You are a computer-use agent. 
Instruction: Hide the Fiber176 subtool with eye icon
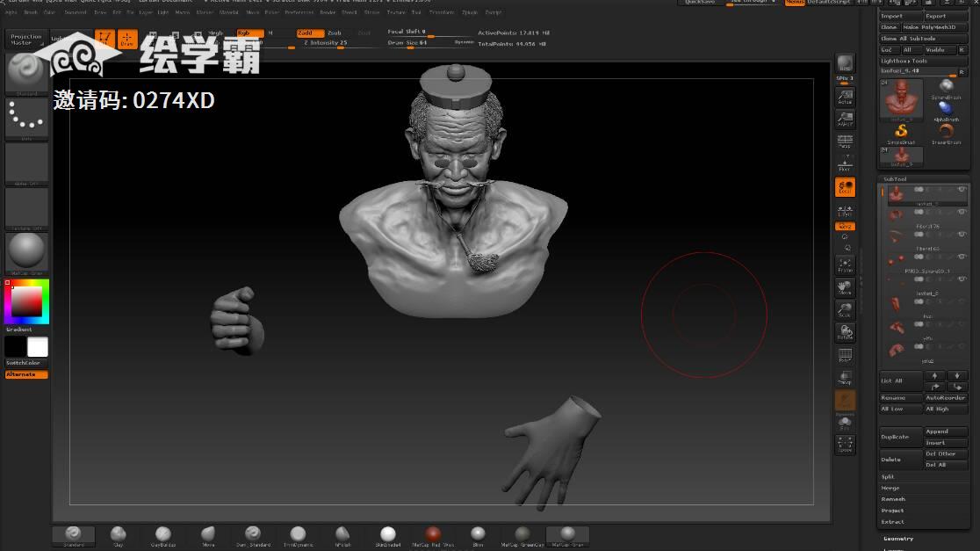962,212
